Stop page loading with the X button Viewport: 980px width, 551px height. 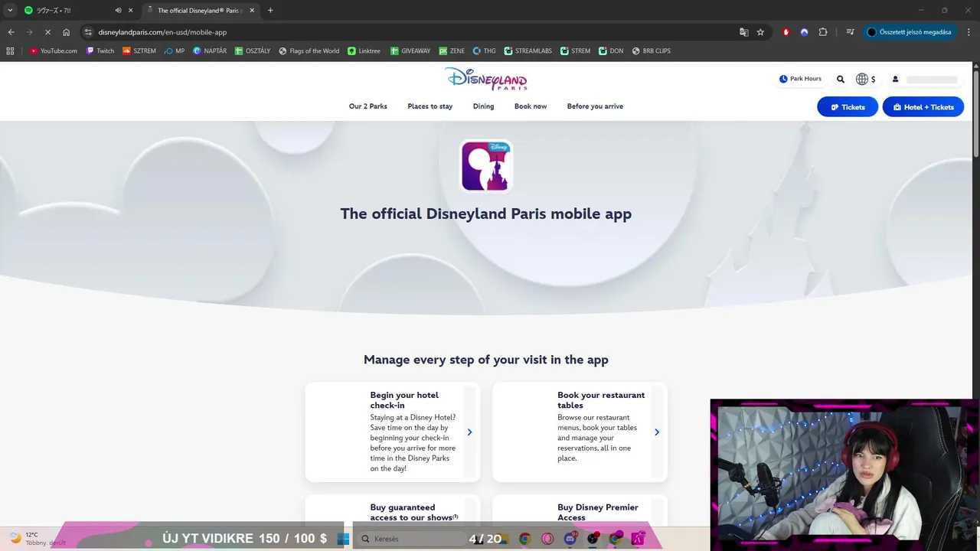click(47, 32)
